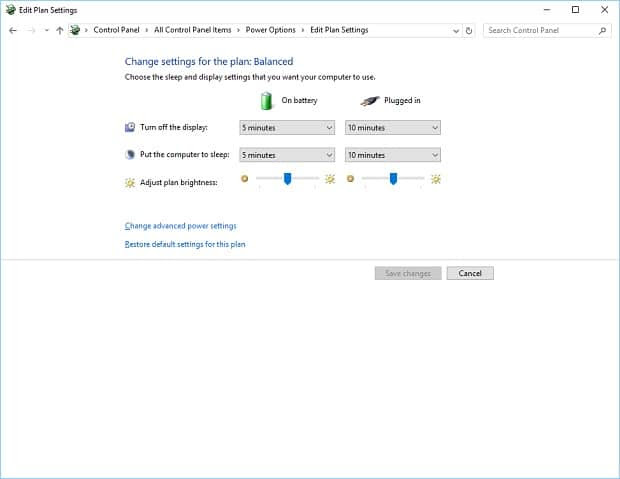Open Control Panel breadcrumb
This screenshot has height=479, width=620.
coord(116,30)
